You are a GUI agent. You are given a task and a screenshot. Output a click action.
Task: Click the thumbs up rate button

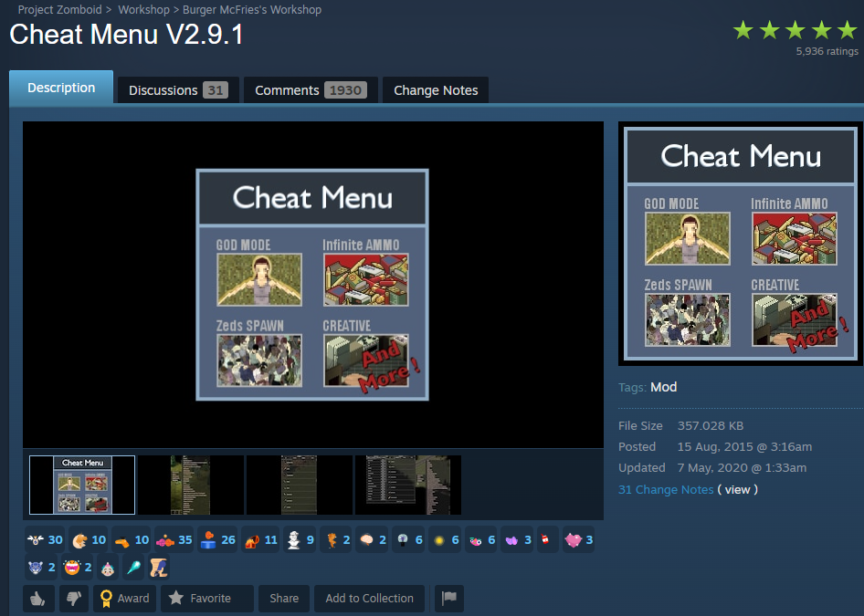coord(38,599)
